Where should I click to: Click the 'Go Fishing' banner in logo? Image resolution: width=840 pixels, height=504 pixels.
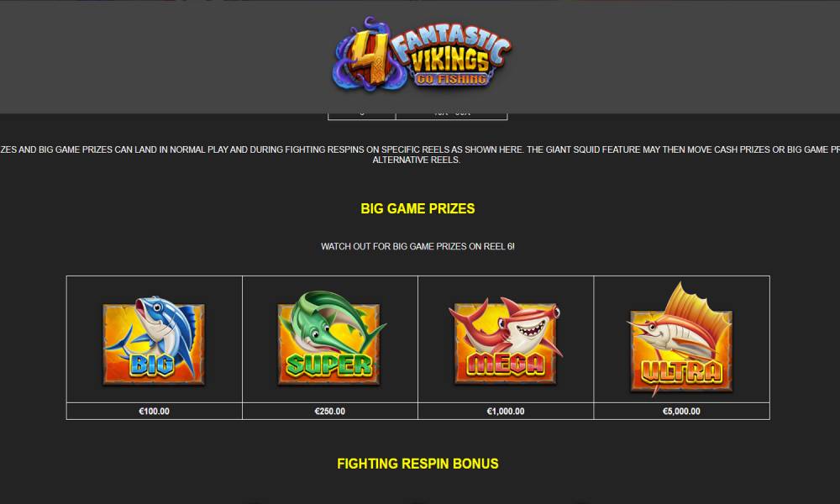pyautogui.click(x=451, y=79)
